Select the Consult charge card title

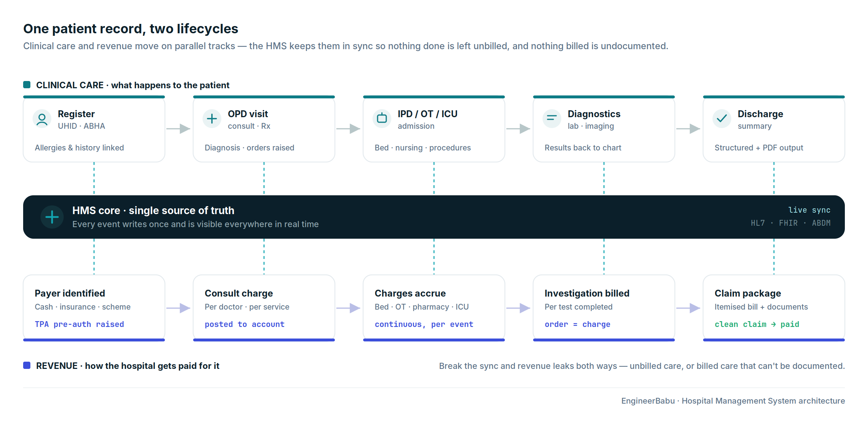239,293
